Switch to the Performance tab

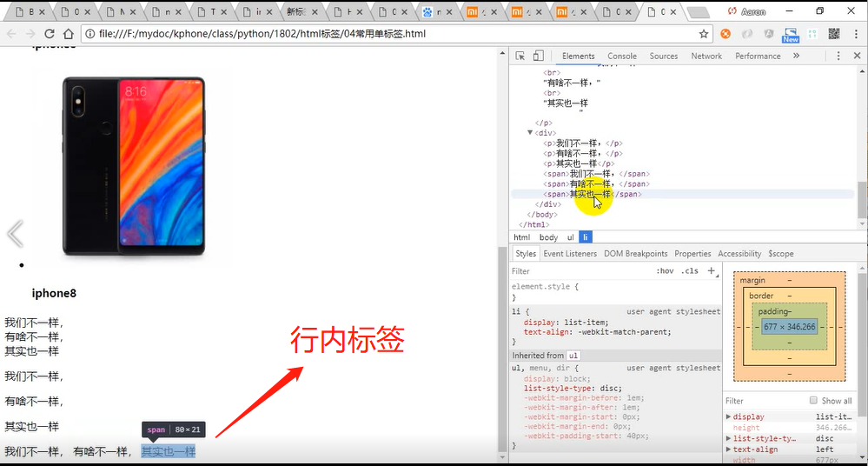click(758, 56)
